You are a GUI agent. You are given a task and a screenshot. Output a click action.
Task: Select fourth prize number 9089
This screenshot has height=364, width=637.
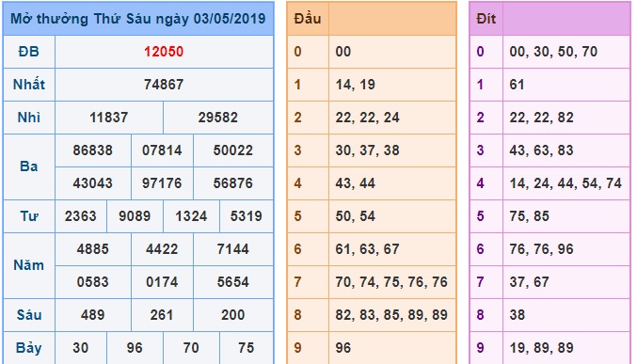pyautogui.click(x=135, y=216)
